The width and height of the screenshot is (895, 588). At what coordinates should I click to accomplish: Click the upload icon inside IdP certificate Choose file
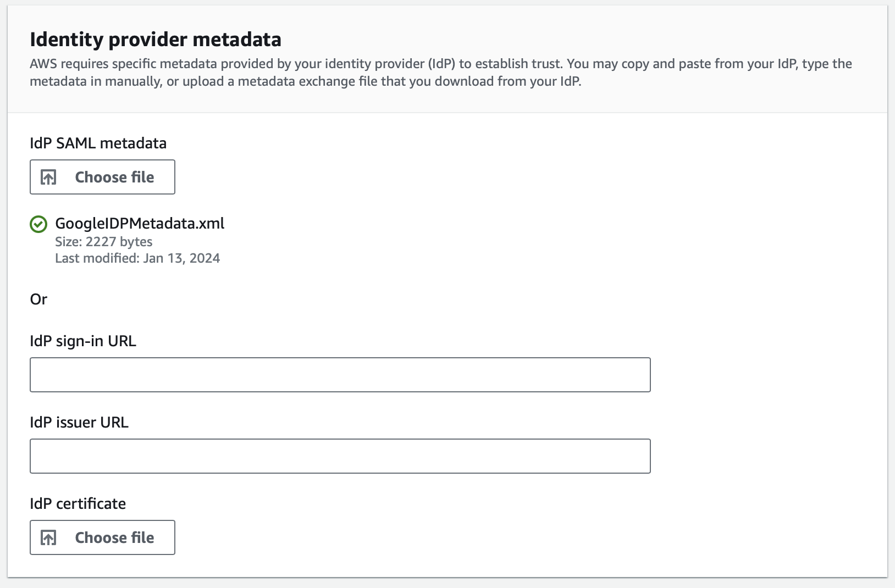tap(49, 537)
